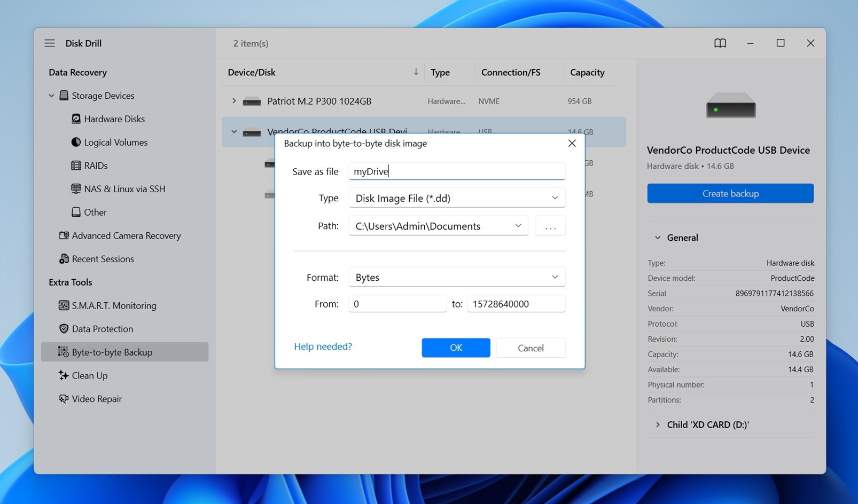The height and width of the screenshot is (504, 858).
Task: Open the hamburger menu in Disk Drill
Action: click(50, 43)
